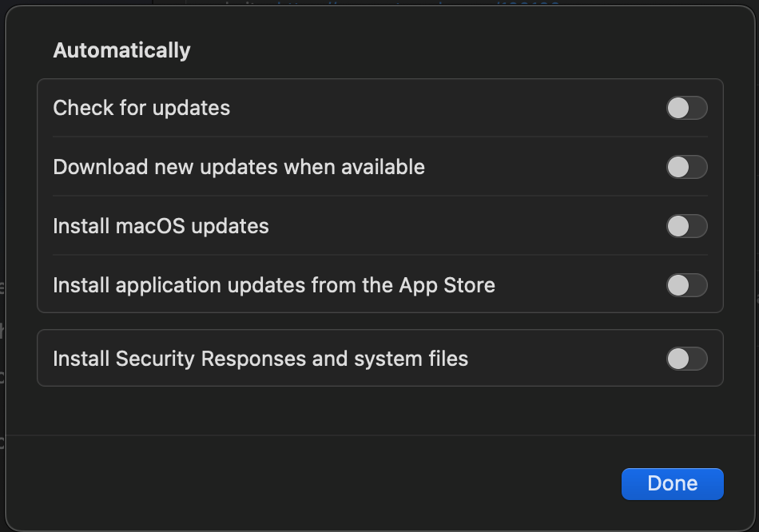Viewport: 759px width, 532px height.
Task: Click the Download new updates when available label
Action: click(239, 168)
